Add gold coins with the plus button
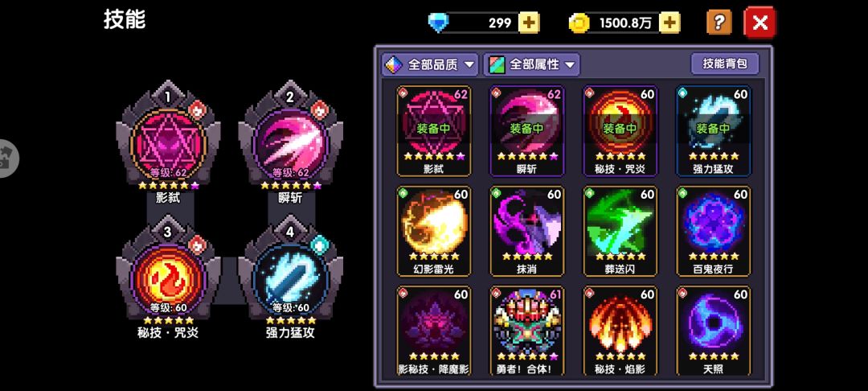Screen dimensions: 868x391 [x=669, y=23]
